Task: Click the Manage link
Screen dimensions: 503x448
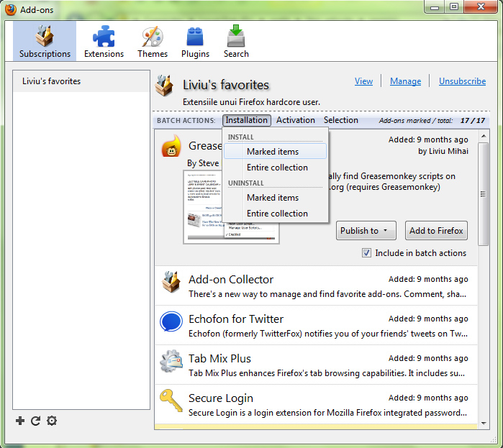Action: [405, 81]
